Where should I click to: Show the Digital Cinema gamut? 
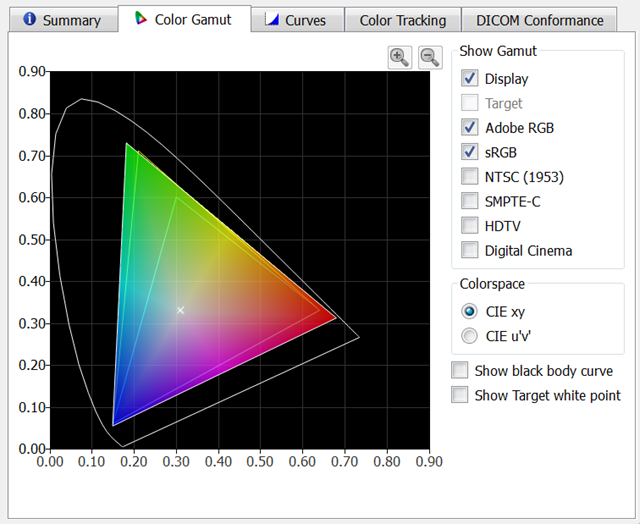coord(470,250)
